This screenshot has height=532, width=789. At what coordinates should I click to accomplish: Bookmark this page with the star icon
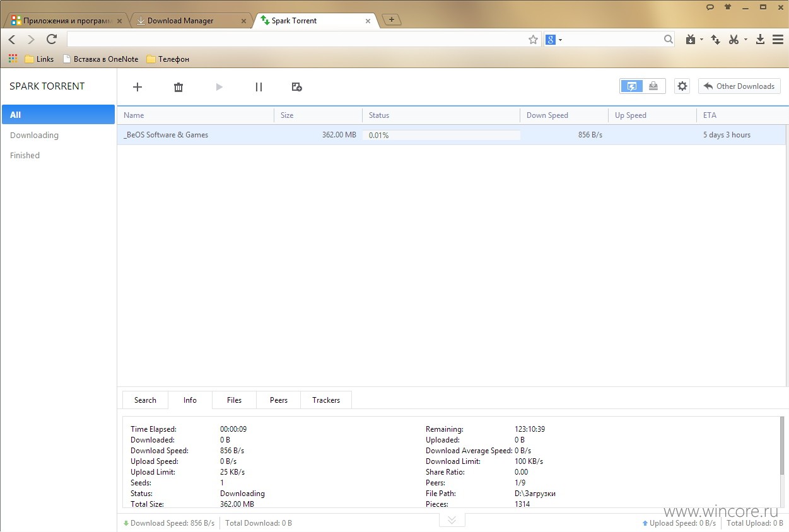534,40
